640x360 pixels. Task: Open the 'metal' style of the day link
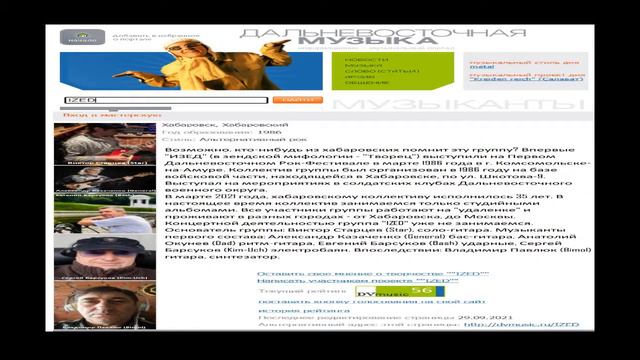click(x=482, y=67)
